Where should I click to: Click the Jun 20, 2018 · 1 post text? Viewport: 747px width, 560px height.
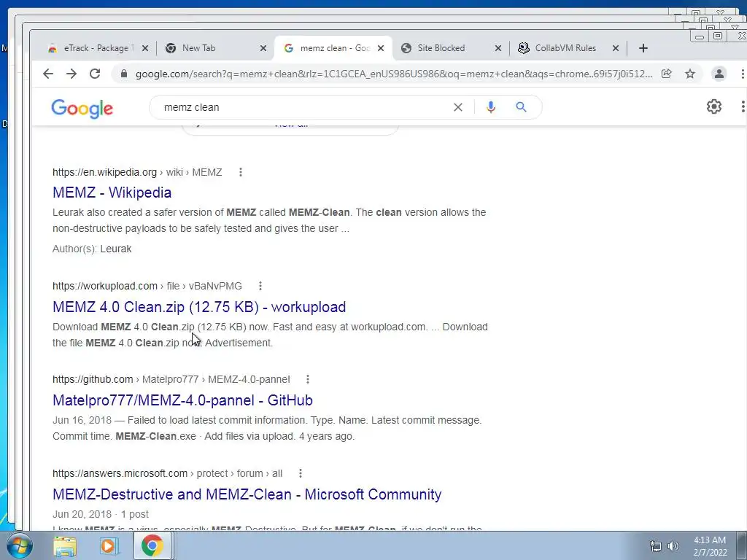[x=101, y=514]
